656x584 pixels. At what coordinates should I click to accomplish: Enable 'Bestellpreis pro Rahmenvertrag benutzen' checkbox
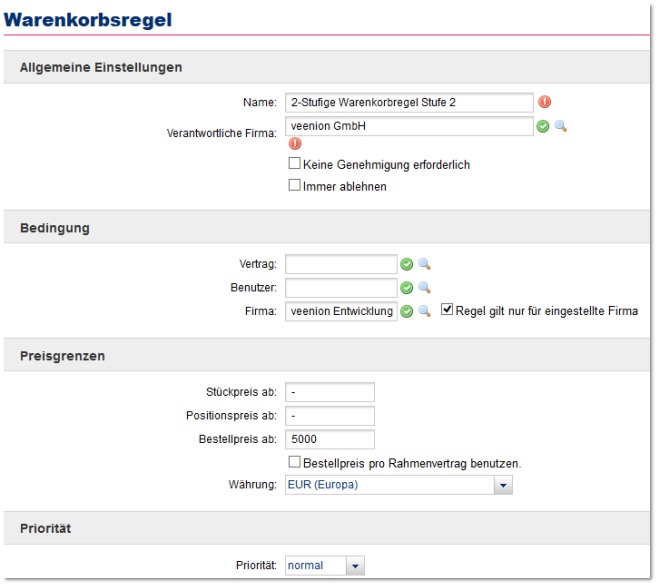(x=295, y=463)
